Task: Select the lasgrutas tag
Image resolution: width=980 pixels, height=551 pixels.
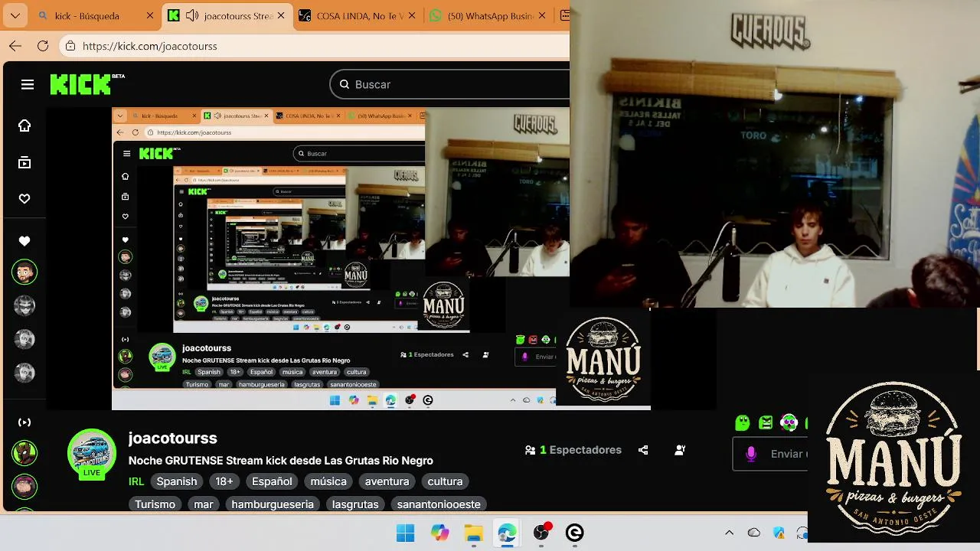Action: (355, 504)
